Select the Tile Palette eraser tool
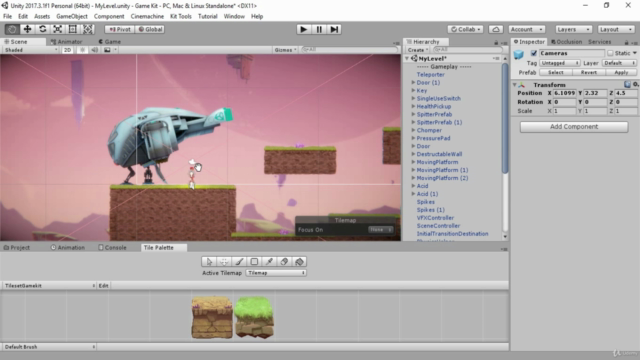 [284, 262]
